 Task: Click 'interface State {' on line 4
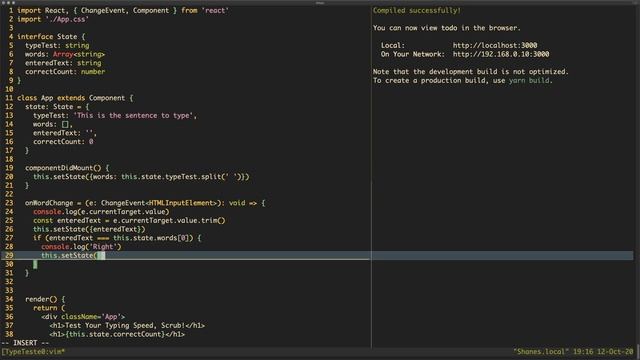point(51,37)
